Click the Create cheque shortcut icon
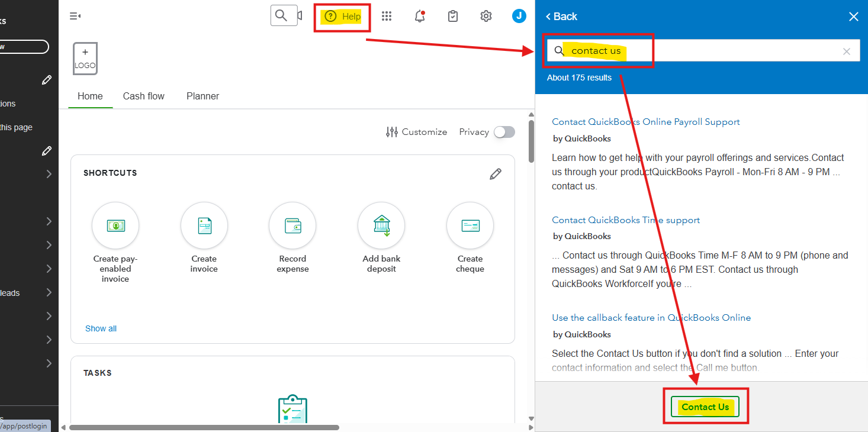Screen dimensions: 868x432 470,225
